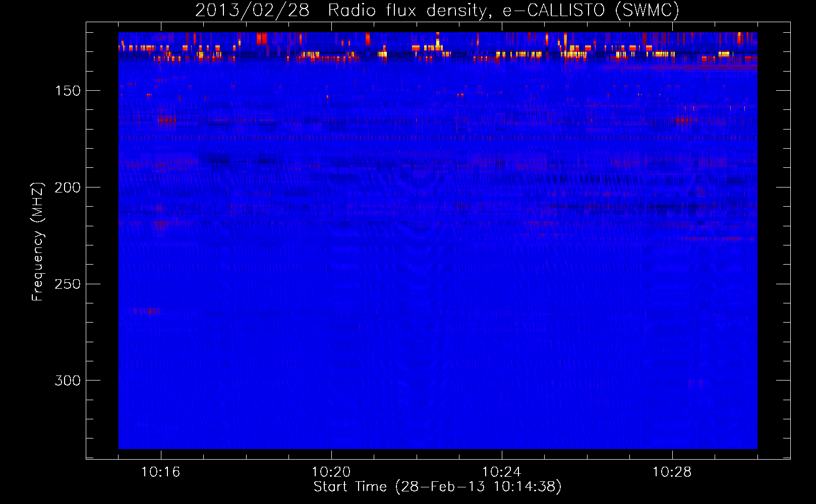The height and width of the screenshot is (504, 816).
Task: Click the 10:24 time tick label
Action: tap(501, 472)
